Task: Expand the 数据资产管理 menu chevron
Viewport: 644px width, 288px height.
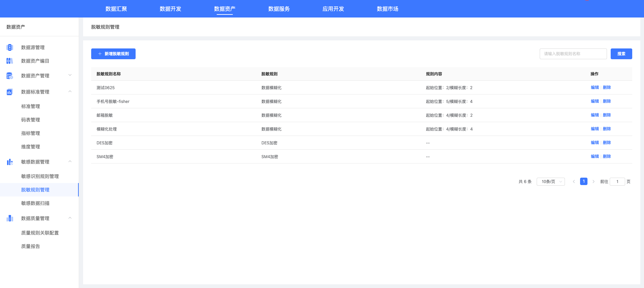Action: point(70,75)
